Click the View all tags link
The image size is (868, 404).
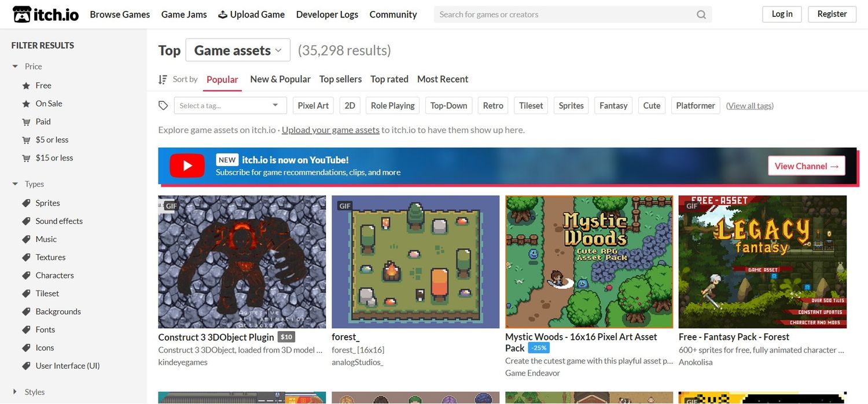[x=750, y=105]
